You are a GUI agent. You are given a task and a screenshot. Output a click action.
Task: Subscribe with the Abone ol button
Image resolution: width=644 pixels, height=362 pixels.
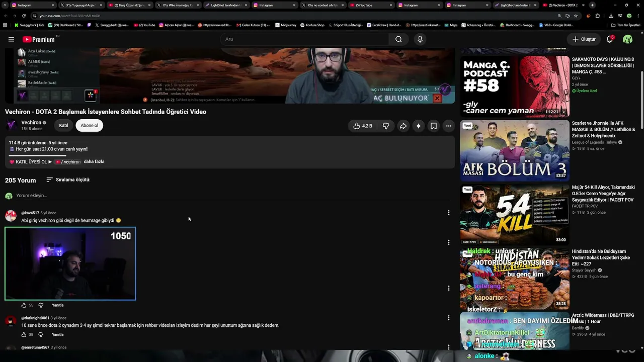coord(90,125)
